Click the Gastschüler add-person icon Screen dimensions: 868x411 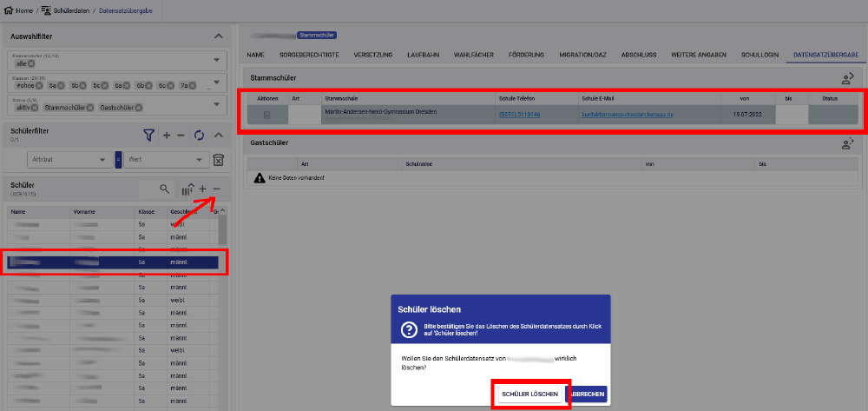pyautogui.click(x=848, y=144)
